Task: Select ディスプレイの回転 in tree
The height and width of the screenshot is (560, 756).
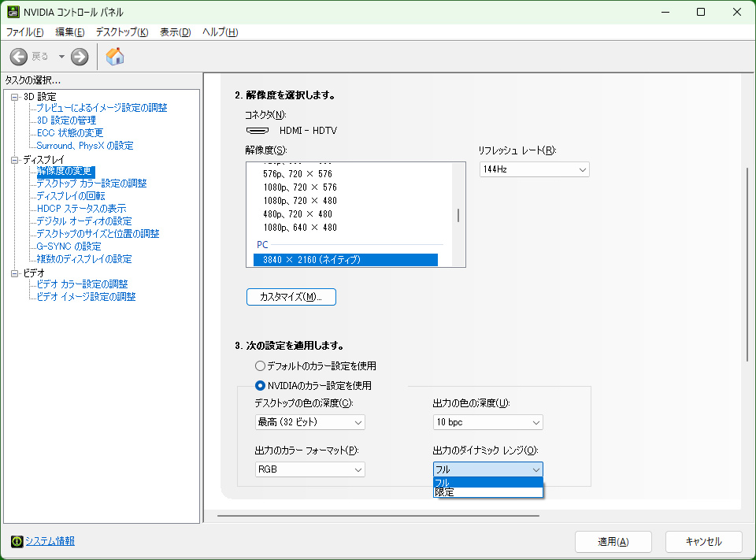Action: click(71, 196)
